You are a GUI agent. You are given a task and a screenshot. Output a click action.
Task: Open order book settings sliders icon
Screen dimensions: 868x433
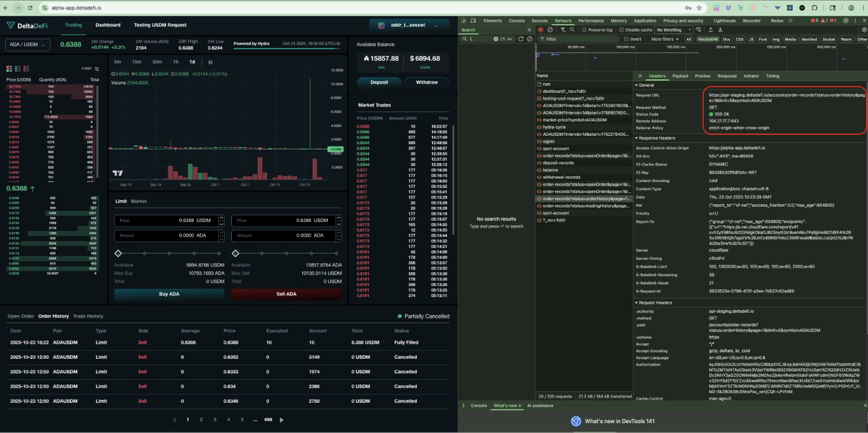(x=97, y=69)
